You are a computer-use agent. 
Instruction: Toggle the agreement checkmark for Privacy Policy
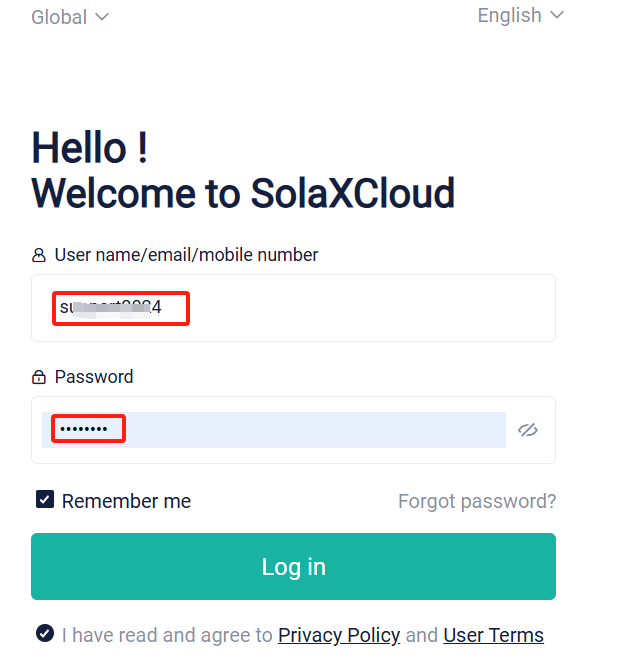pos(45,633)
